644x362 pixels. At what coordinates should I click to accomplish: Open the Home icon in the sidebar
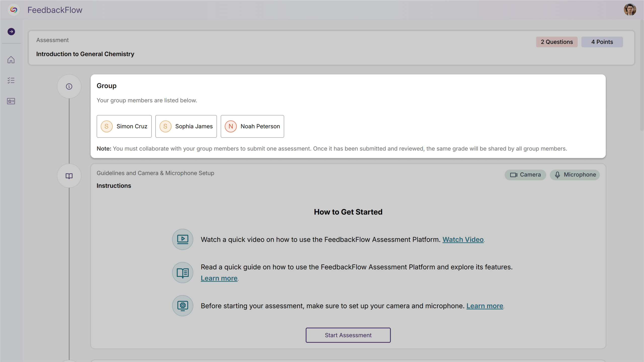[x=11, y=60]
